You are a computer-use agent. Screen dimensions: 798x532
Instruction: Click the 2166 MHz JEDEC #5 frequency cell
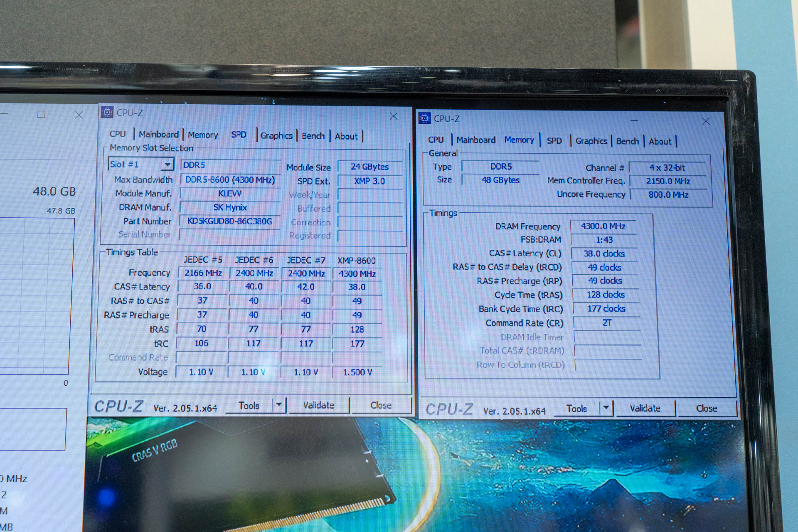pyautogui.click(x=203, y=273)
